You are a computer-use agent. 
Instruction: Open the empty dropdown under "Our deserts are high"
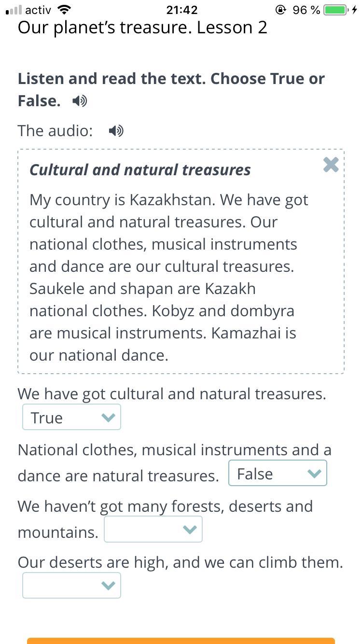[x=71, y=586]
